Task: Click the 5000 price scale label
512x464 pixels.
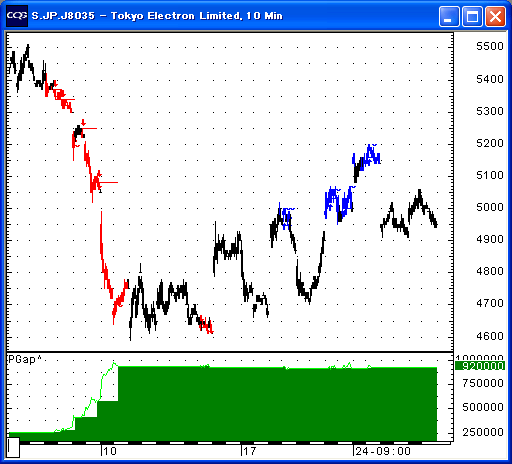Action: pyautogui.click(x=490, y=207)
